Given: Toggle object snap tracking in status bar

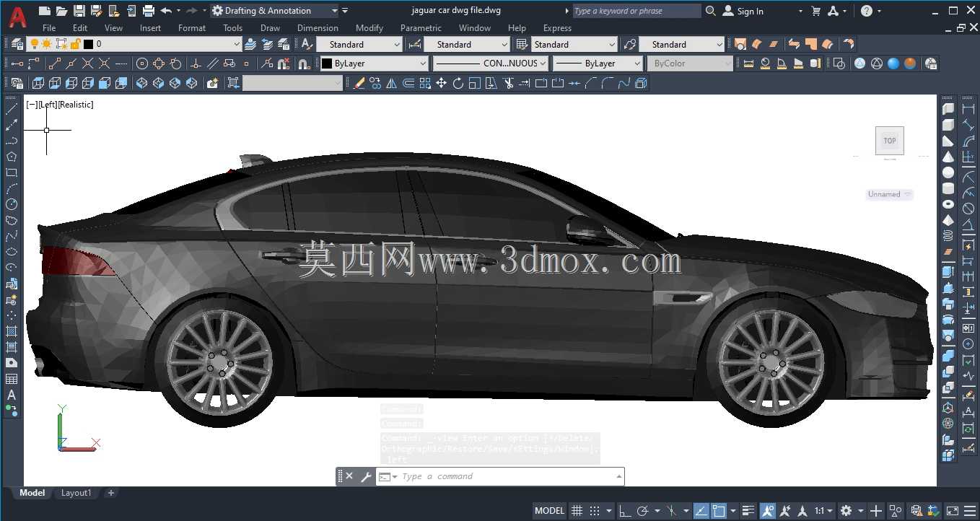Looking at the screenshot, I should (x=701, y=511).
